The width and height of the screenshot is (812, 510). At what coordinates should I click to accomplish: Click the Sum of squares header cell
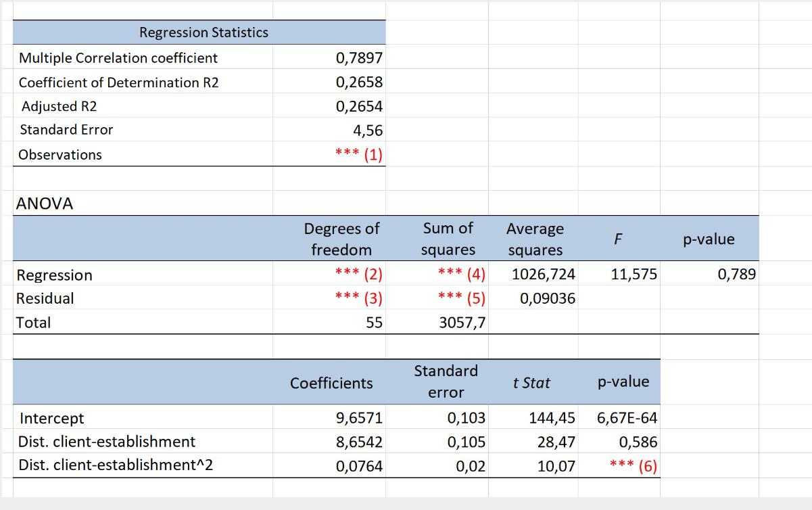(x=448, y=238)
